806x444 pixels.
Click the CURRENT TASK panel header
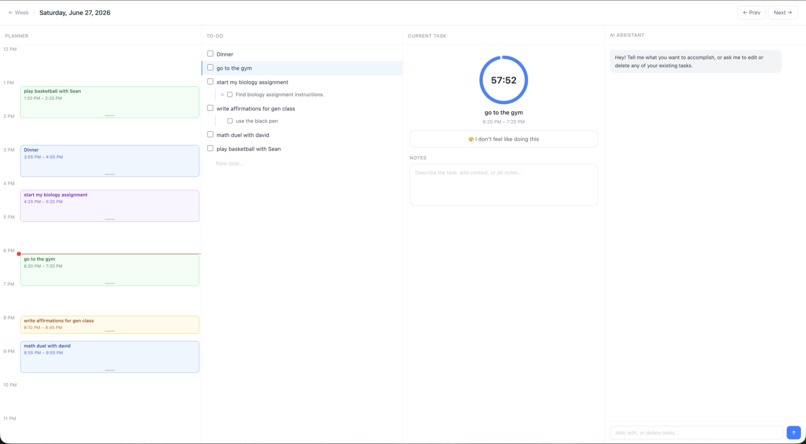click(427, 36)
